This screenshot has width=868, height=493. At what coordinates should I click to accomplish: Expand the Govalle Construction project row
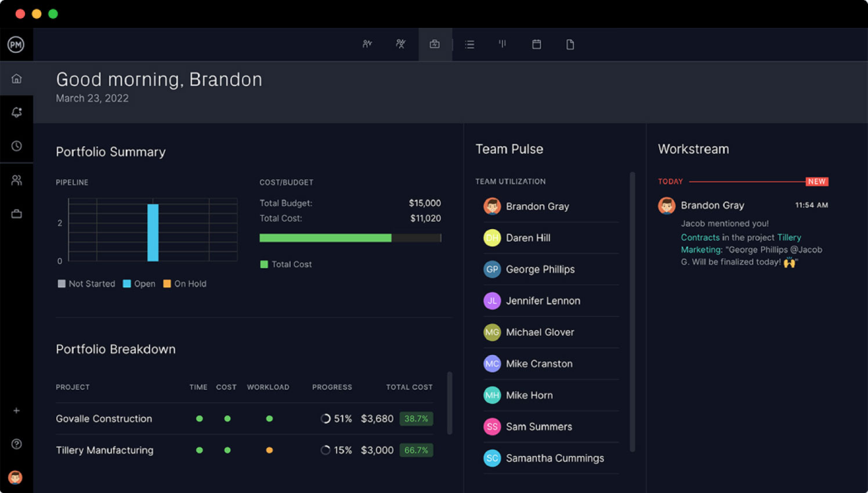pyautogui.click(x=104, y=418)
